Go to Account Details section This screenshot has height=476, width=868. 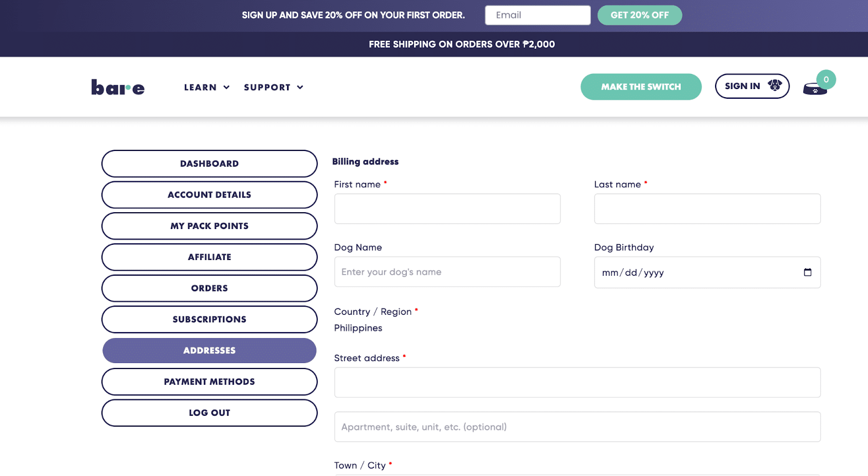[209, 195]
